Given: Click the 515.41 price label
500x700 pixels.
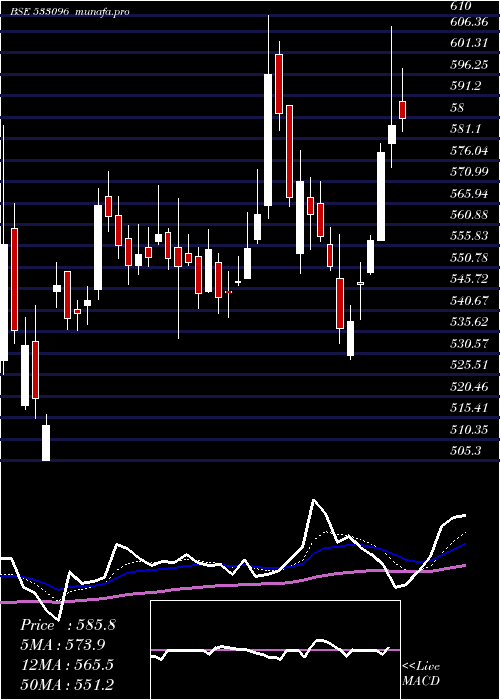Looking at the screenshot, I should point(469,408).
